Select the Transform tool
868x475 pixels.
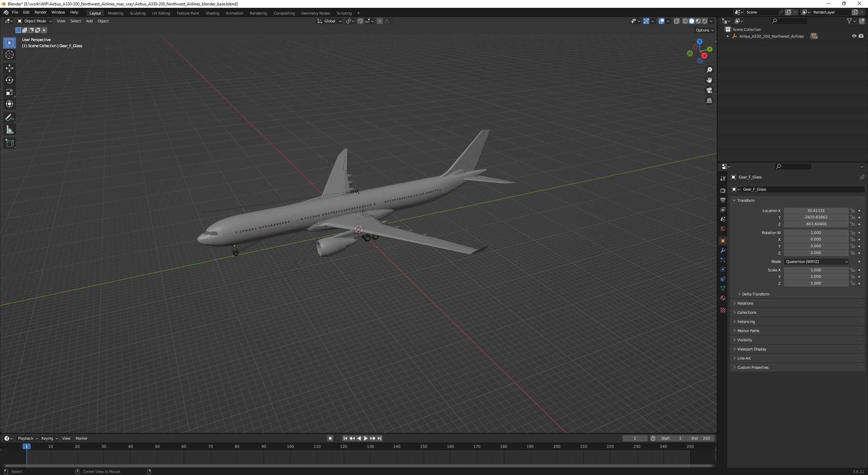(9, 104)
